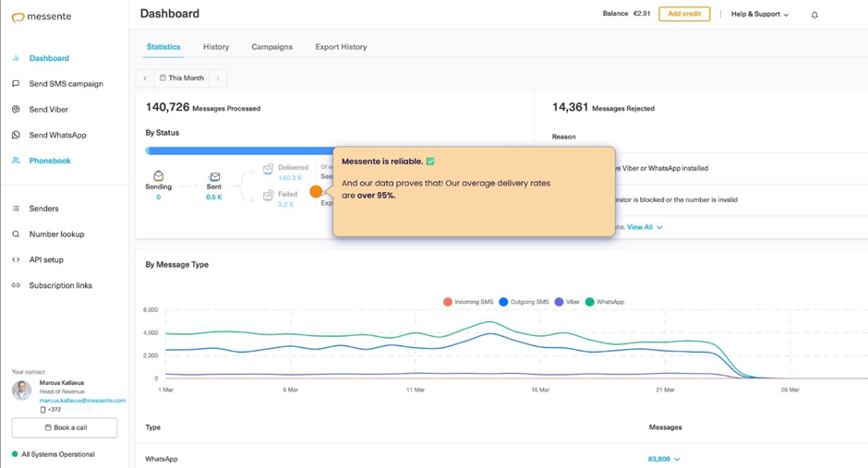Click the Messente logo
This screenshot has width=868, height=468.
coord(42,17)
